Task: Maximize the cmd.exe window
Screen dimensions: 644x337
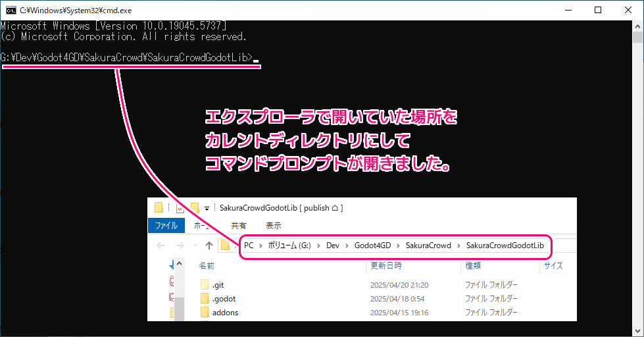Action: (x=598, y=11)
